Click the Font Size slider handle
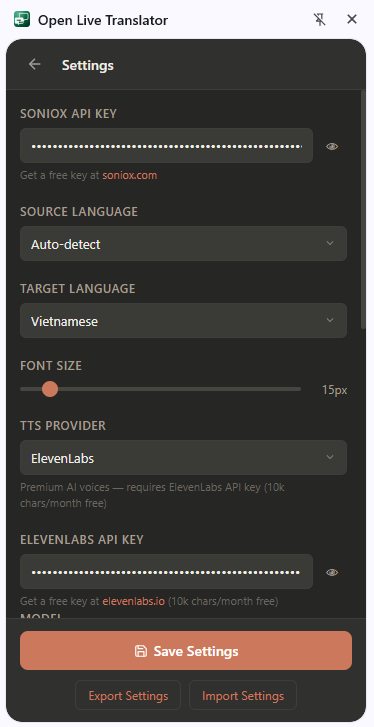The width and height of the screenshot is (374, 727). tap(50, 389)
